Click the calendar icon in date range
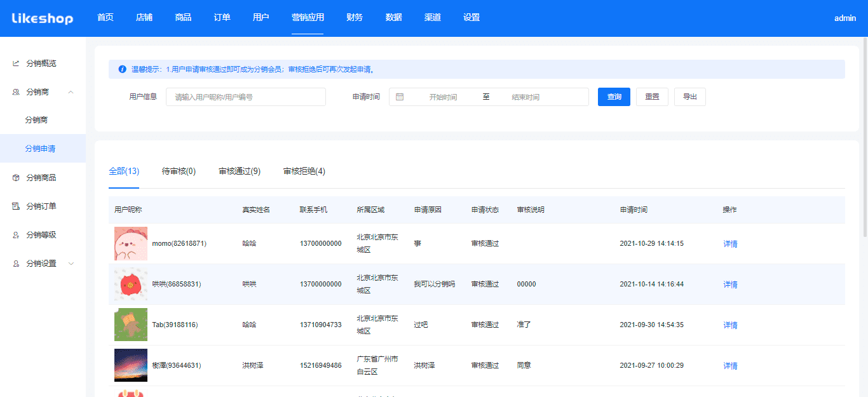The image size is (868, 397). tap(400, 97)
